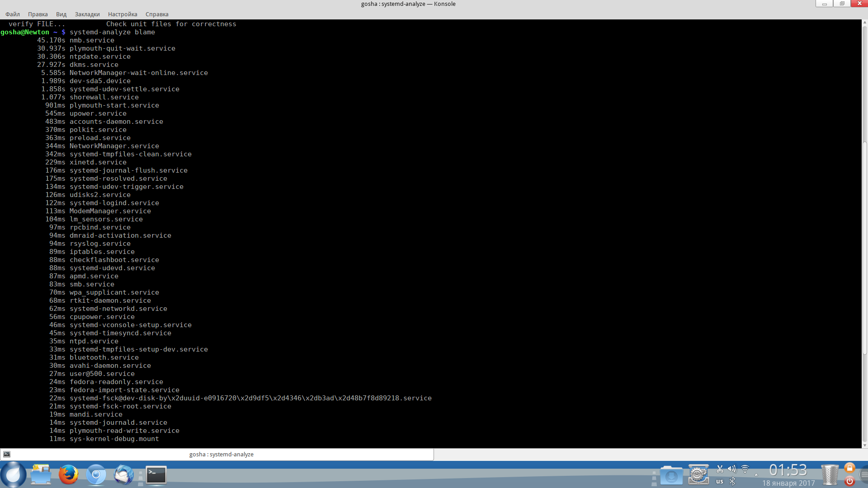
Task: Toggle the Bluetooth tray icon
Action: point(732,481)
